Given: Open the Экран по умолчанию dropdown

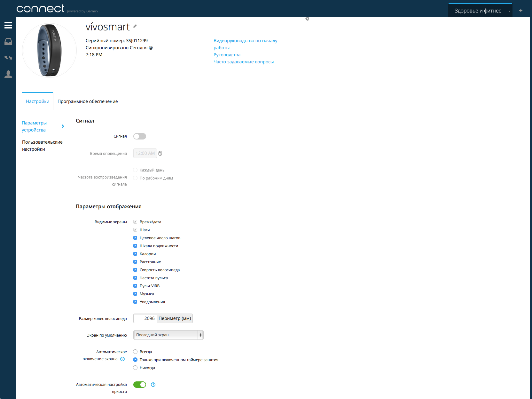Looking at the screenshot, I should point(168,335).
